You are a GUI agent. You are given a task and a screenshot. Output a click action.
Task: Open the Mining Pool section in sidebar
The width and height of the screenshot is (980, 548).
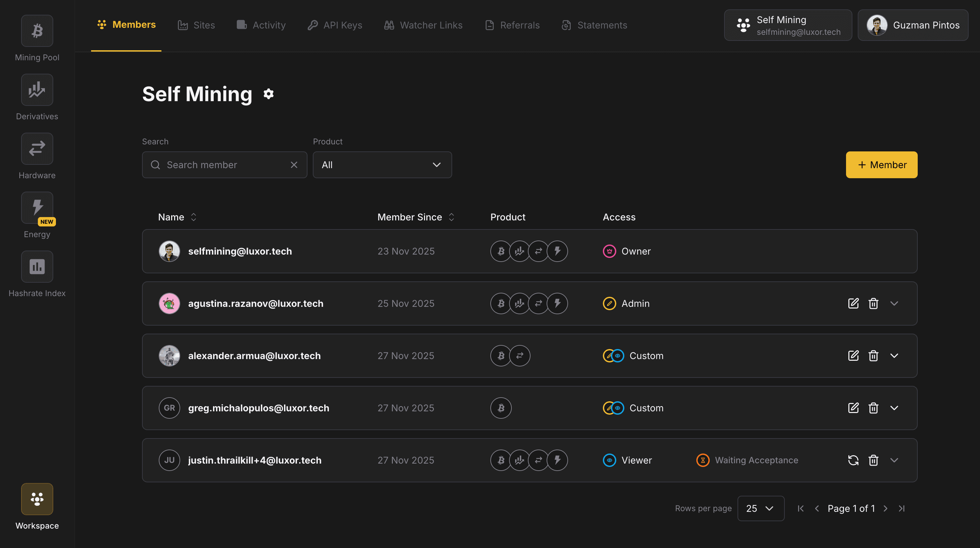click(x=37, y=31)
